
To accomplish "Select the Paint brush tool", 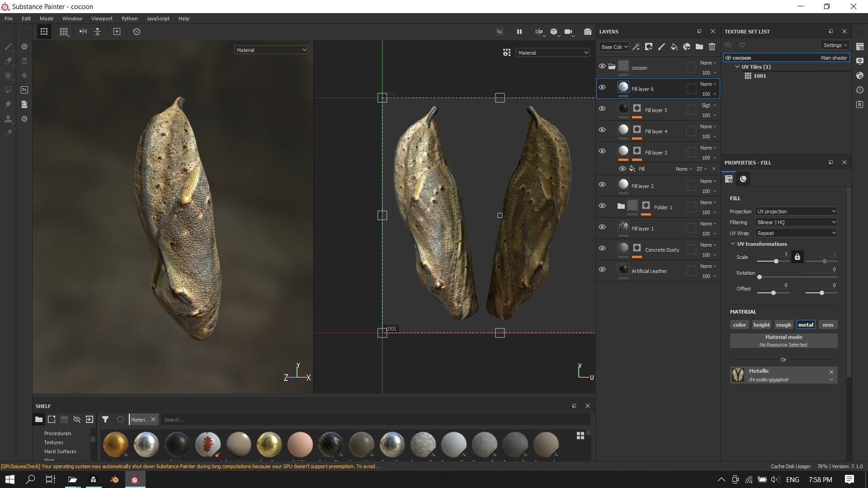I will coord(8,47).
